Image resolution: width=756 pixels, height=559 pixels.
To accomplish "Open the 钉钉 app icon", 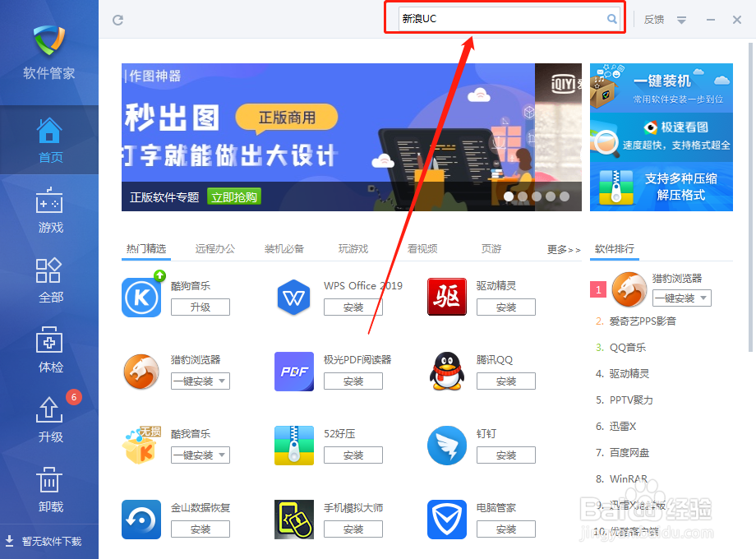I will point(446,446).
